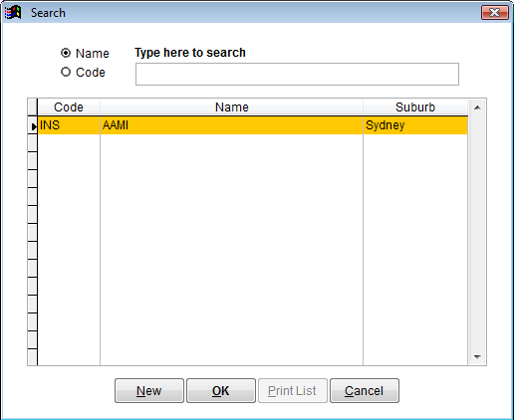The height and width of the screenshot is (420, 514).
Task: Click the scrollbar up arrow
Action: pos(477,107)
